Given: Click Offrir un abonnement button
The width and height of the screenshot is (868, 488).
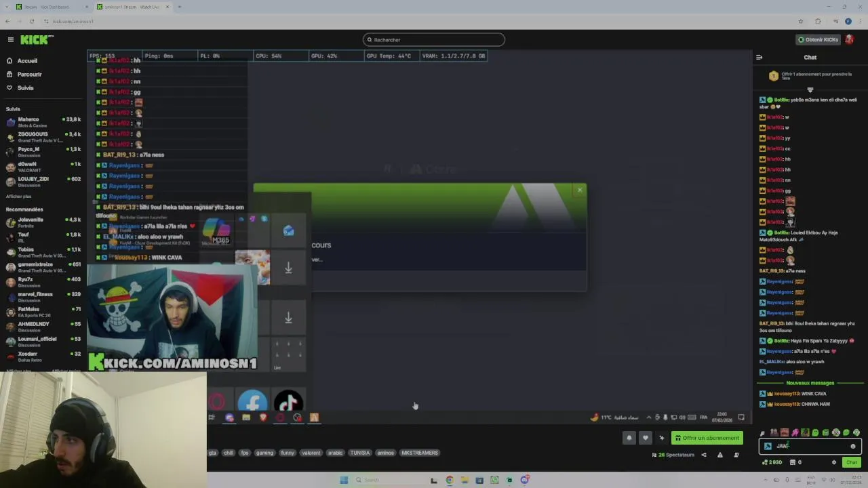Looking at the screenshot, I should tap(707, 438).
